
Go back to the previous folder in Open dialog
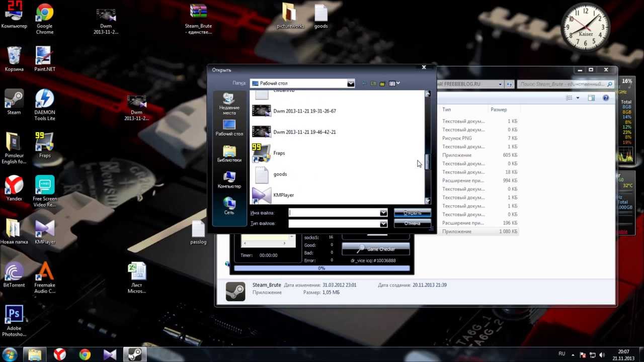[x=364, y=83]
